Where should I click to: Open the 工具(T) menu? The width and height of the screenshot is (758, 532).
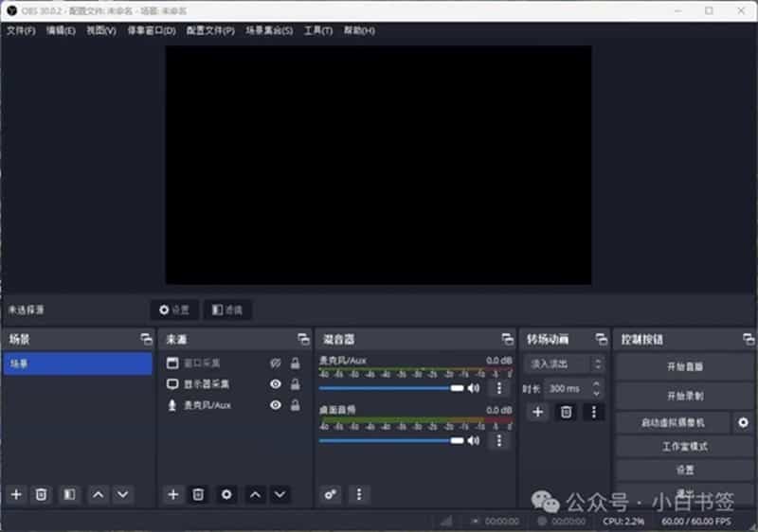317,30
